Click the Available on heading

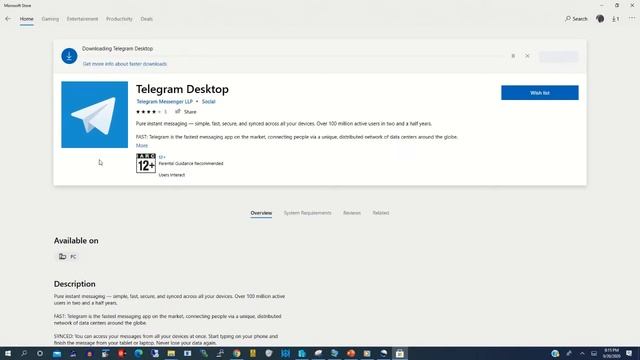pyautogui.click(x=76, y=241)
